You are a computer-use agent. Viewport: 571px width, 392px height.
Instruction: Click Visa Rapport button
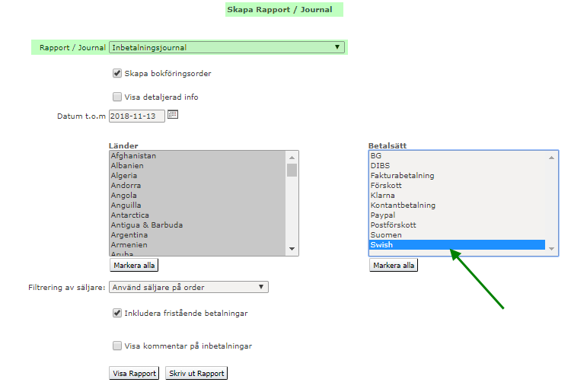click(x=135, y=374)
